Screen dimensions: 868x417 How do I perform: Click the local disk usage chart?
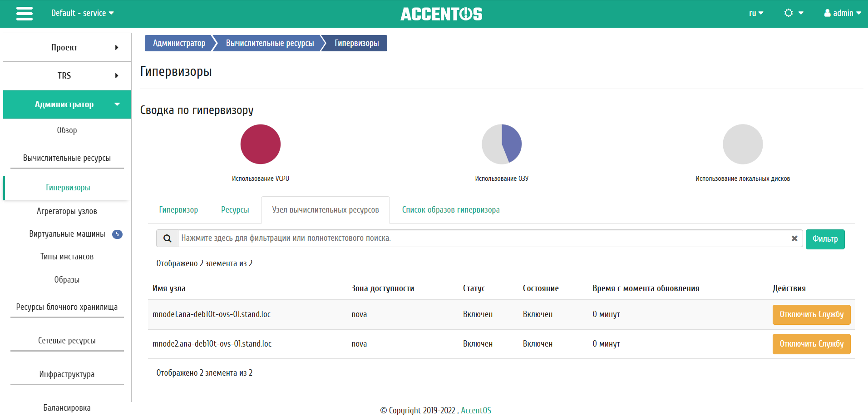tap(743, 144)
